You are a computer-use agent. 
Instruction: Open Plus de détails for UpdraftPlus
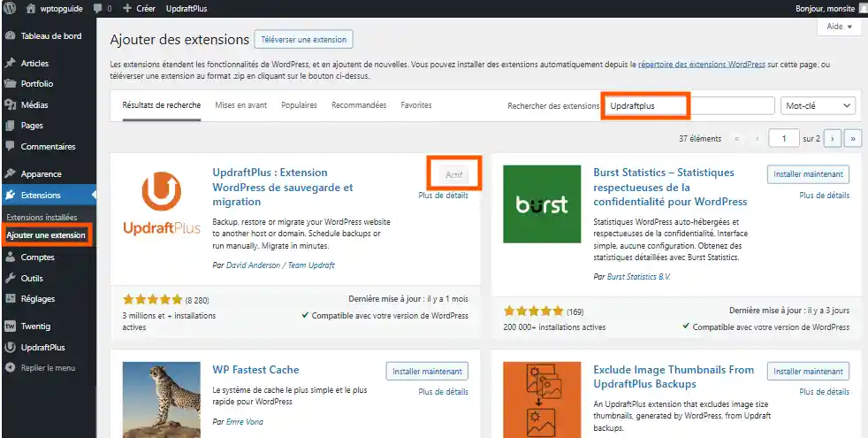[x=444, y=196]
